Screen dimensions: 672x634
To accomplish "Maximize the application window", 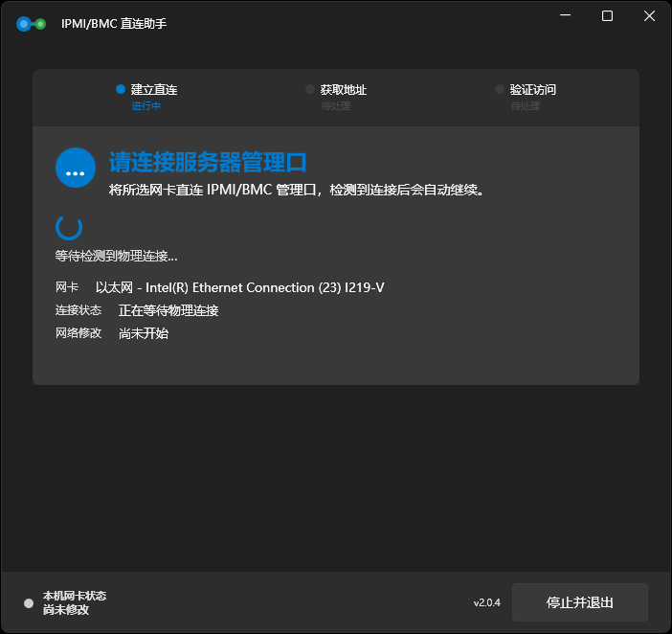I will (x=607, y=16).
